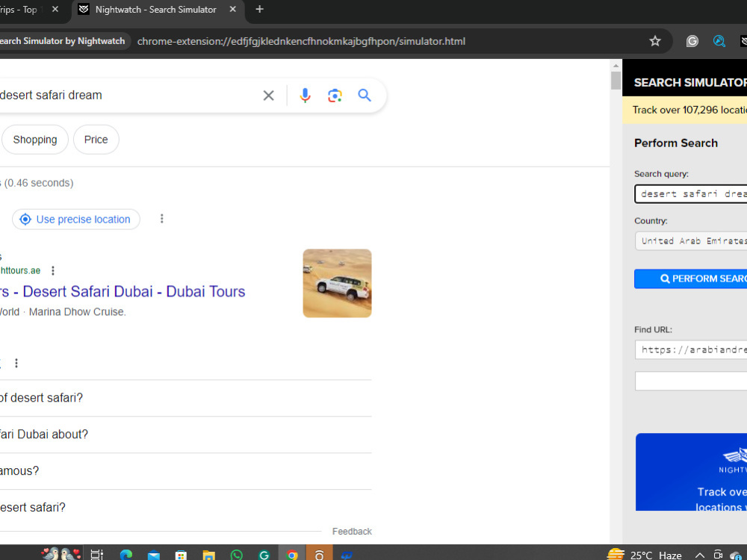Click the lovebirds search highlight in taskbar
This screenshot has width=747, height=560.
(61, 554)
